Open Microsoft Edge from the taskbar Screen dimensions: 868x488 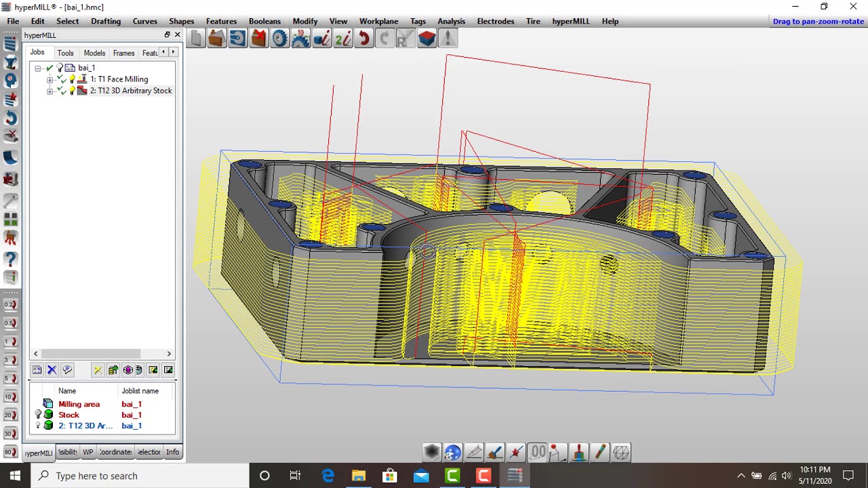(x=328, y=476)
